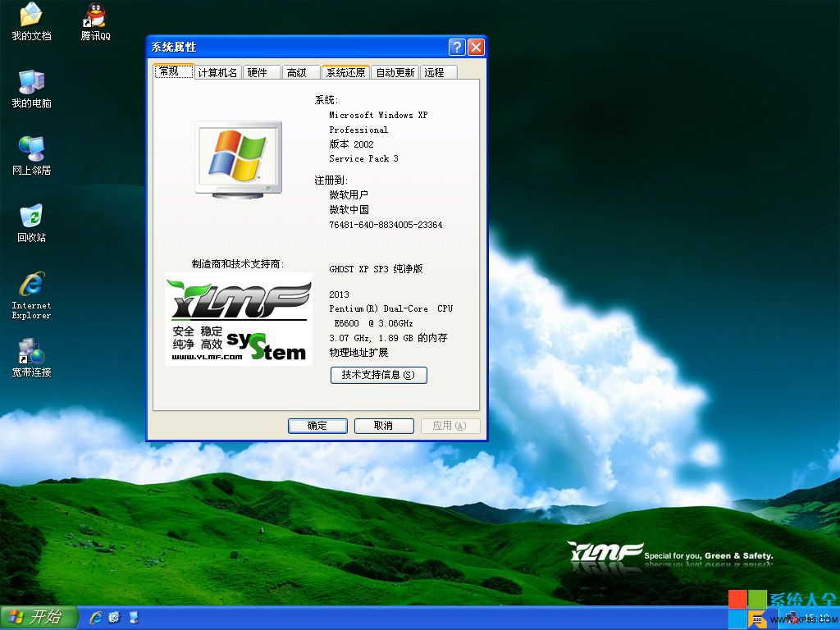840x630 pixels.
Task: Click the text 'E6600 @ 3.06GHz'
Action: click(x=373, y=323)
